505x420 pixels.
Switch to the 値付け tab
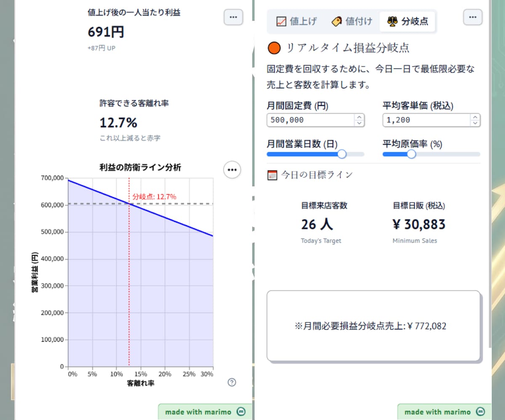352,21
